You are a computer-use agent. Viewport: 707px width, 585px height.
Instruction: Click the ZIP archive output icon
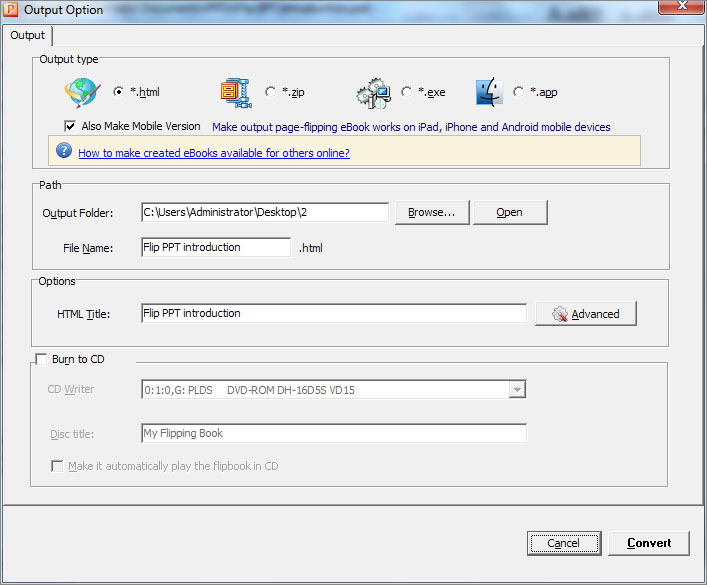(x=236, y=93)
